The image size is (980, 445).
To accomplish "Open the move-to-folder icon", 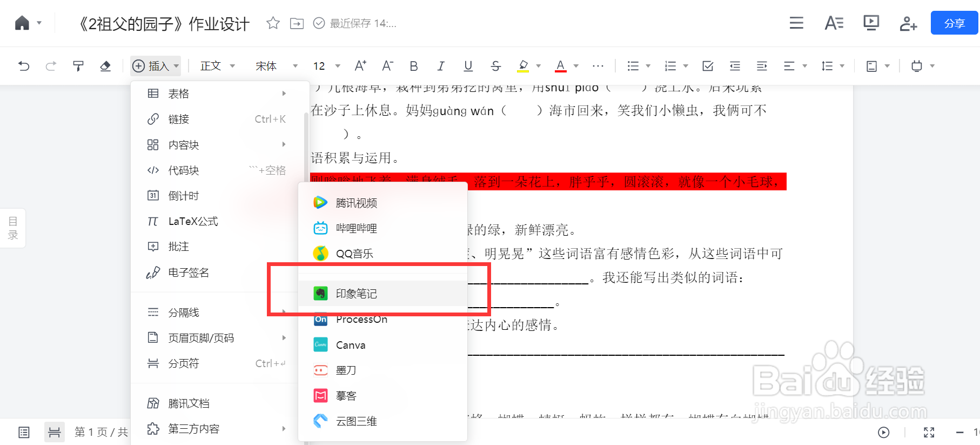I will [x=297, y=23].
